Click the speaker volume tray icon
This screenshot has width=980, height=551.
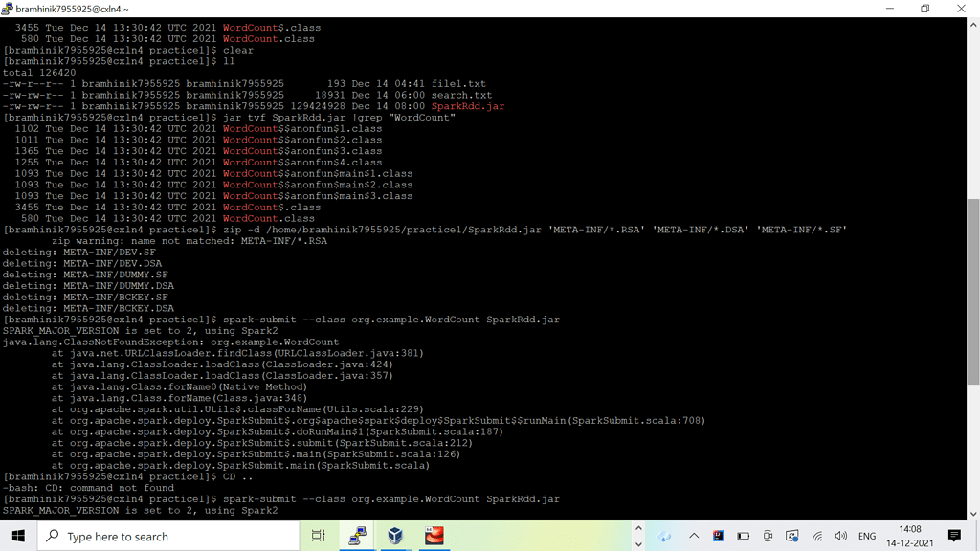pos(840,536)
